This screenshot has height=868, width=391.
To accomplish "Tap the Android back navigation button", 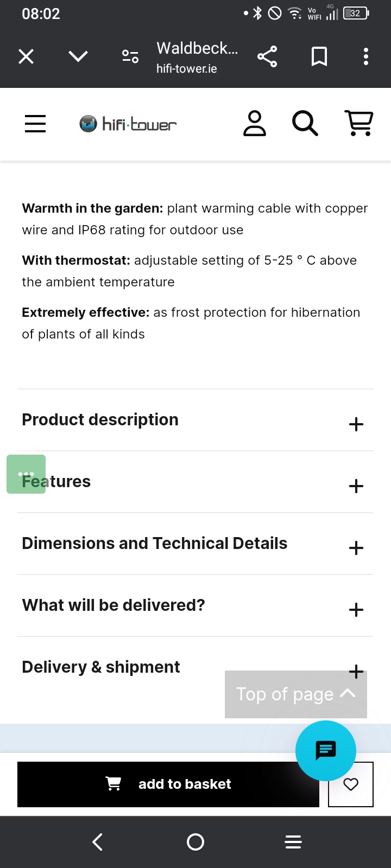I will (98, 842).
